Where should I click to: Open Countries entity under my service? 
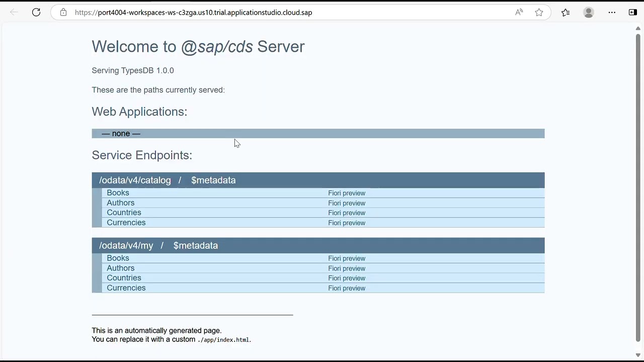tap(124, 278)
